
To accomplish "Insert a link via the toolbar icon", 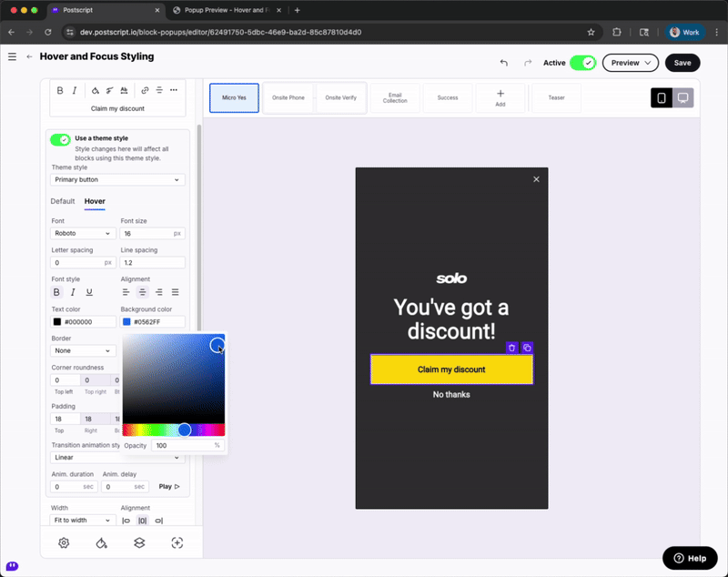I will coord(145,90).
